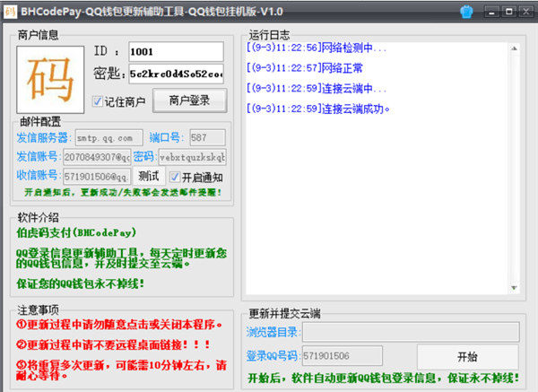Click the shirt skin icon in title bar
Image resolution: width=538 pixels, height=392 pixels.
click(x=466, y=12)
